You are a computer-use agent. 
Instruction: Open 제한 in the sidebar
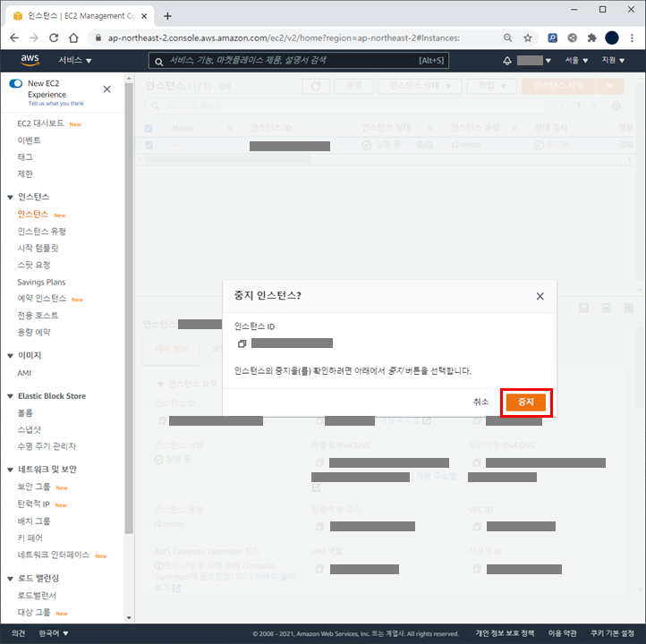[25, 174]
